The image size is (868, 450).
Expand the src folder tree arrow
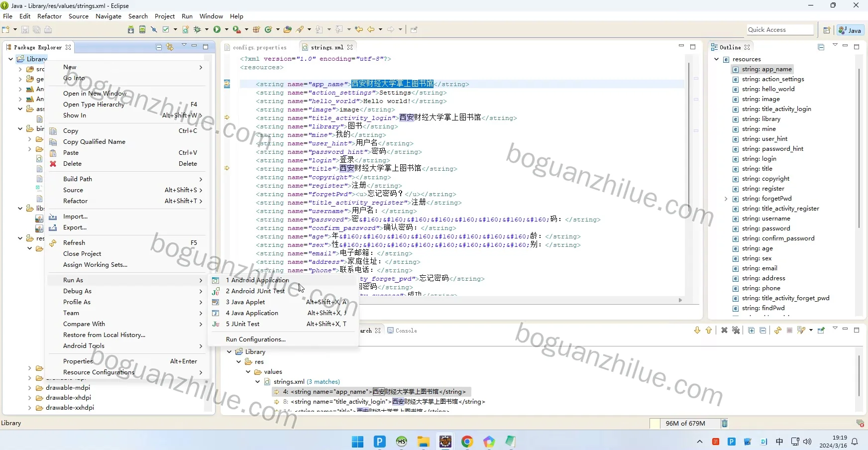[x=20, y=69]
